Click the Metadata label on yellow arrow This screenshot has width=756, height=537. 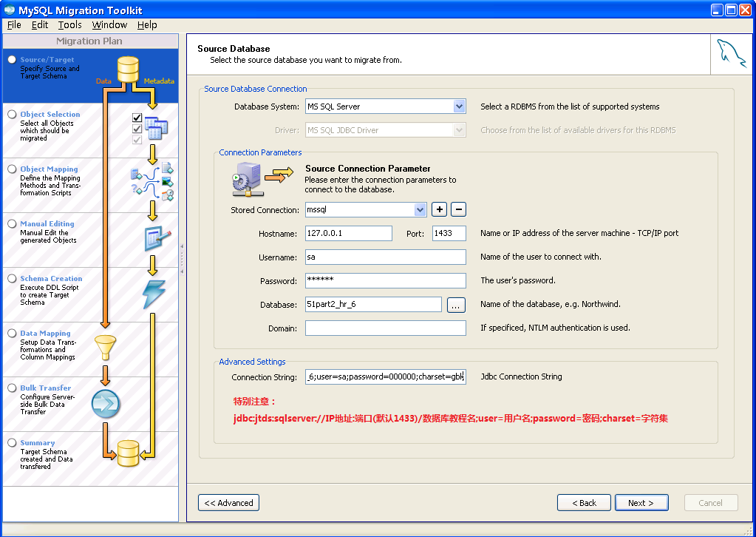click(x=159, y=81)
